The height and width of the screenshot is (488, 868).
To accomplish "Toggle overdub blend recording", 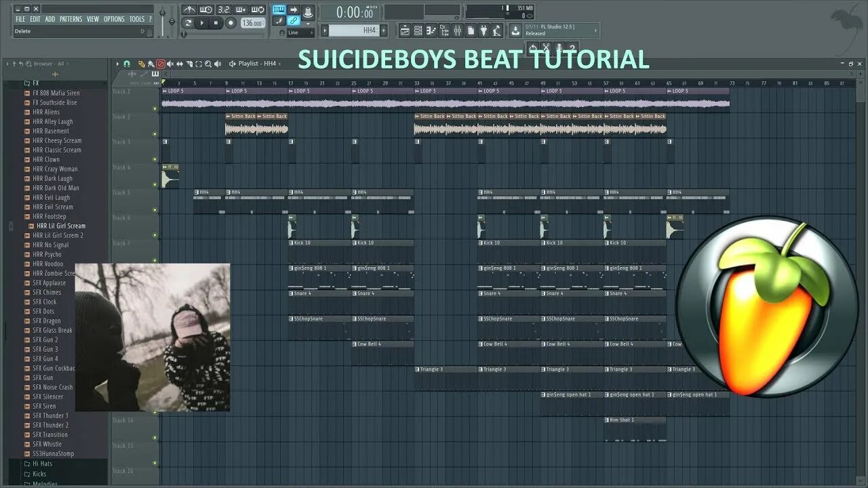I will point(241,9).
